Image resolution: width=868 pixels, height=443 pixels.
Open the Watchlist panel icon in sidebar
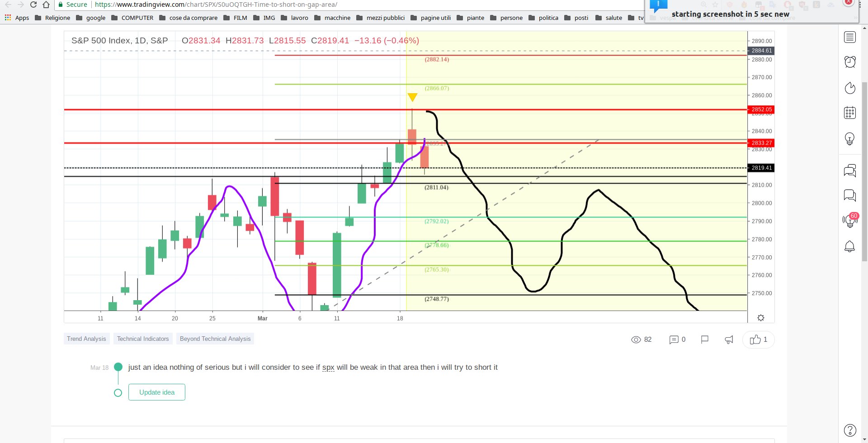pos(850,37)
